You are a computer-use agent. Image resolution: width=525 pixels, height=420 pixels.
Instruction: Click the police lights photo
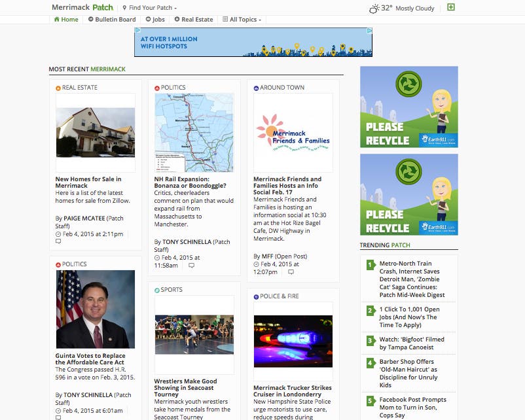coord(293,341)
